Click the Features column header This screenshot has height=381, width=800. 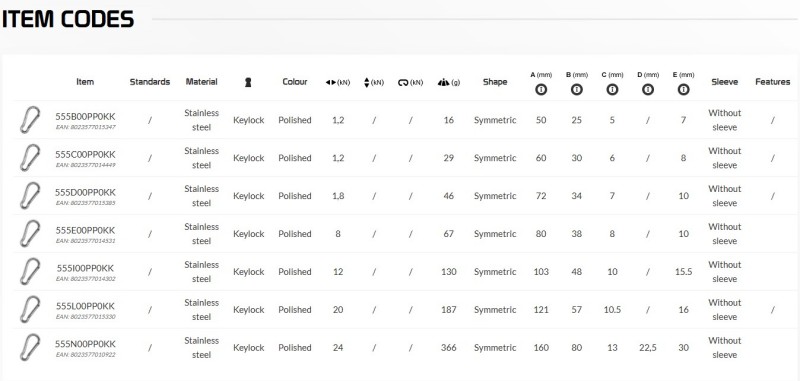coord(772,82)
